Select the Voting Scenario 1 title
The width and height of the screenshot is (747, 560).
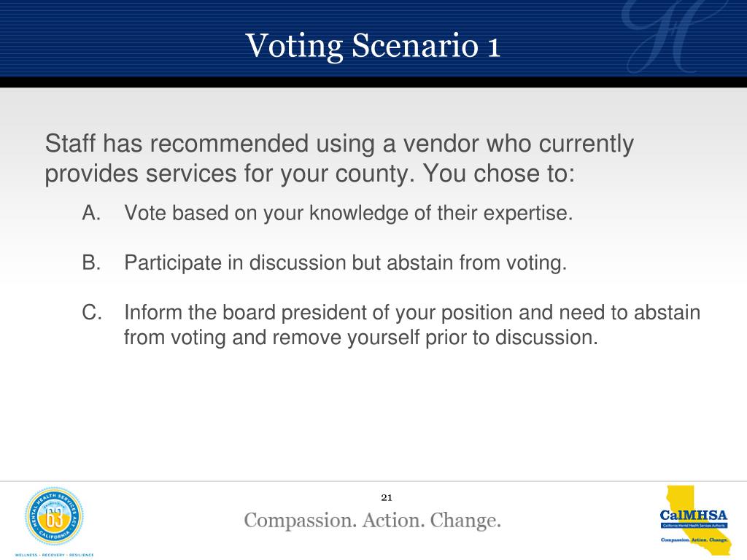point(373,46)
